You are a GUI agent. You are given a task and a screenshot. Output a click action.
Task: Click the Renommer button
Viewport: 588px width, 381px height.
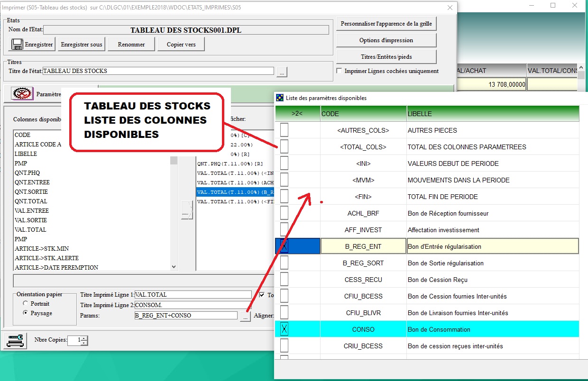(131, 45)
